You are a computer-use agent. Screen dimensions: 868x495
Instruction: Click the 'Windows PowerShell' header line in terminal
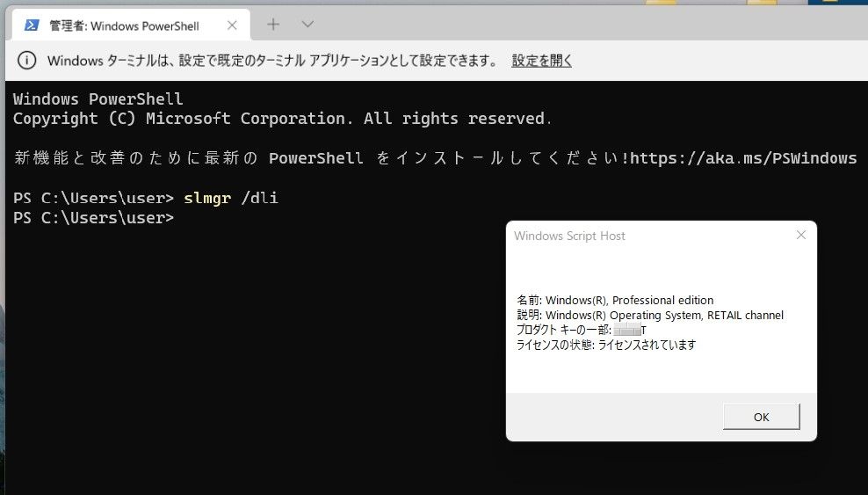point(98,99)
